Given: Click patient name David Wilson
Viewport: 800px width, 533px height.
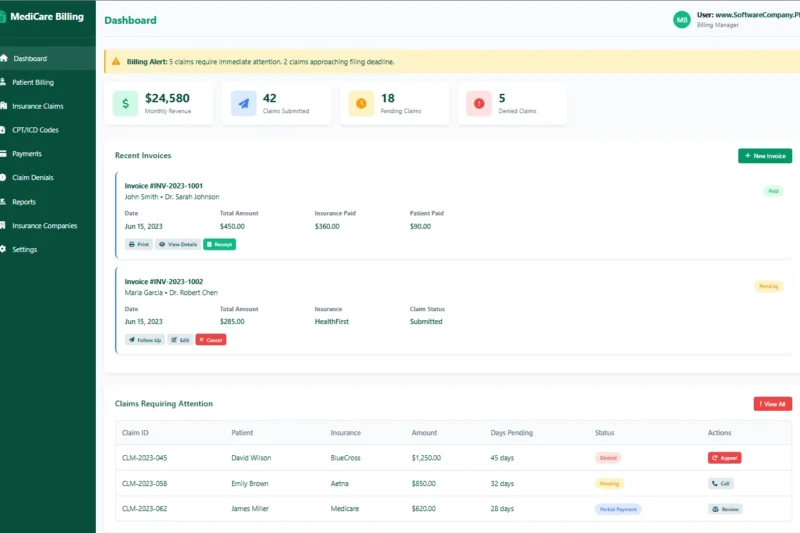Looking at the screenshot, I should (x=251, y=458).
